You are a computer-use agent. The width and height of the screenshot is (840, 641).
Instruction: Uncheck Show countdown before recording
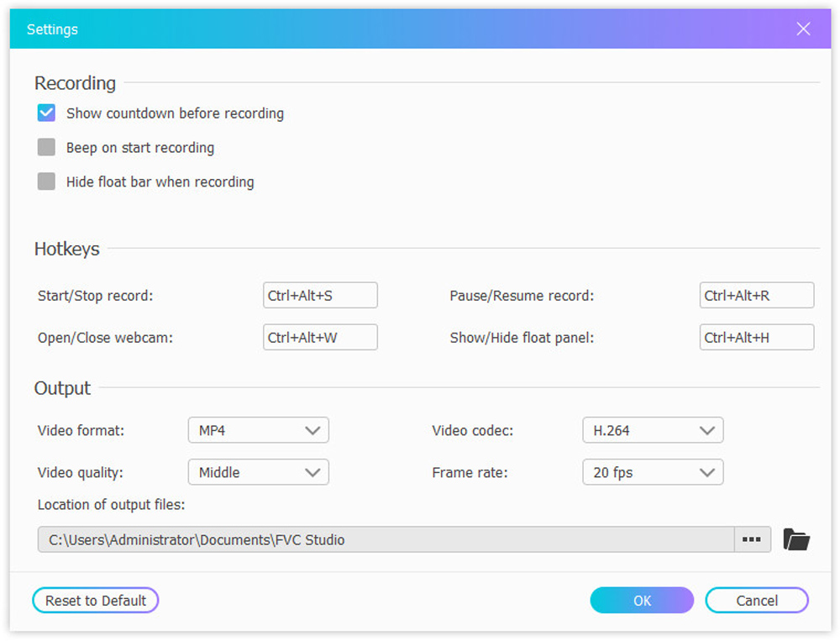46,113
